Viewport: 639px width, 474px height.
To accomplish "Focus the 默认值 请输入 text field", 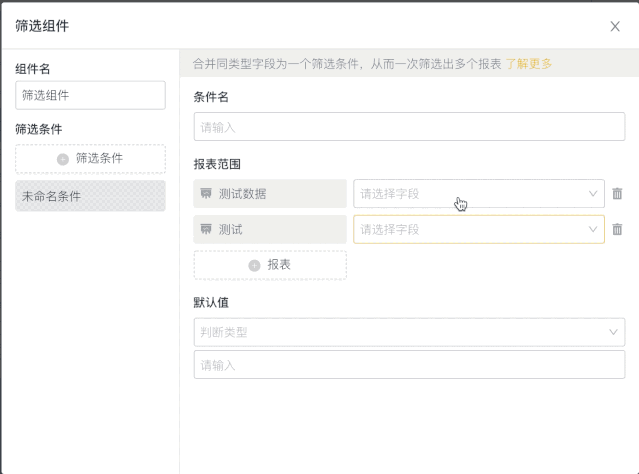I will 409,365.
